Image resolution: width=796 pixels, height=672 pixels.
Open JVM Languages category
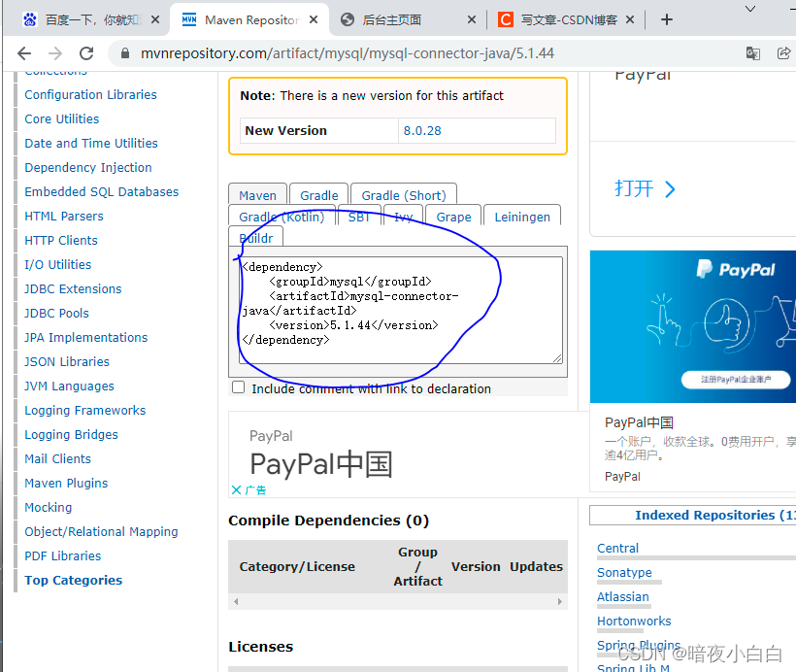pos(70,386)
